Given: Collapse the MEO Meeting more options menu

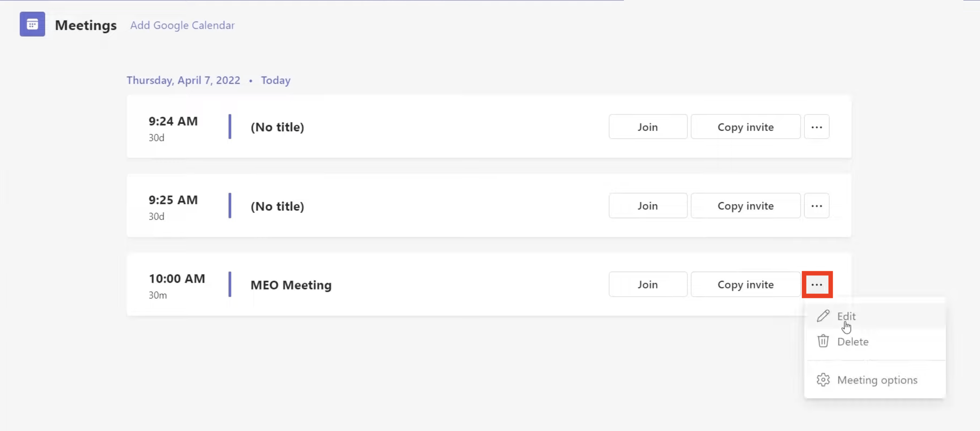Looking at the screenshot, I should (x=817, y=284).
